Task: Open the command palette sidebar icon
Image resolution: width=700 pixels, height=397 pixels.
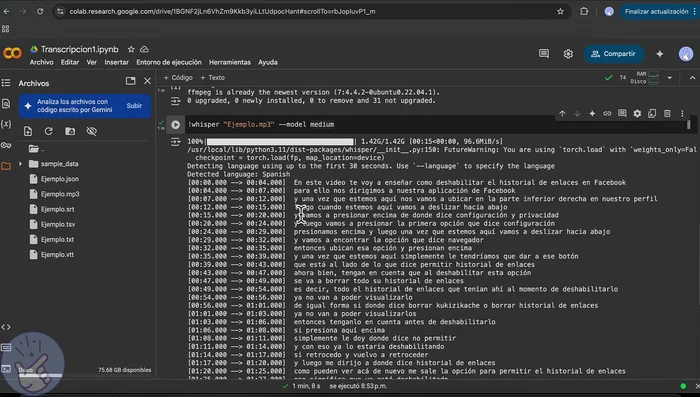Action: (6, 347)
